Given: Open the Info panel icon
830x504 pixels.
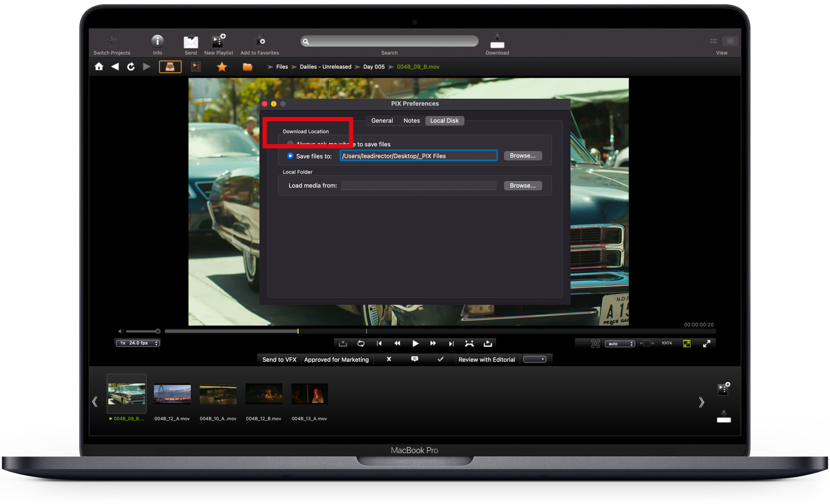Looking at the screenshot, I should point(157,41).
